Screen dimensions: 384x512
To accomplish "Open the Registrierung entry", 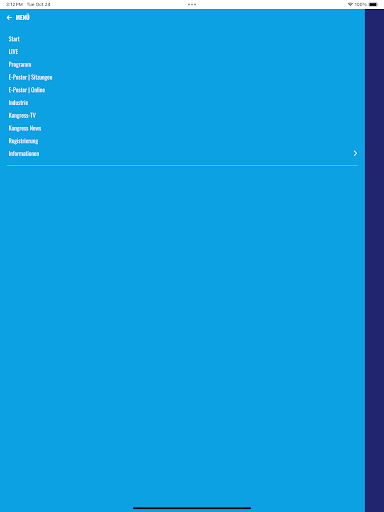I will click(x=23, y=141).
